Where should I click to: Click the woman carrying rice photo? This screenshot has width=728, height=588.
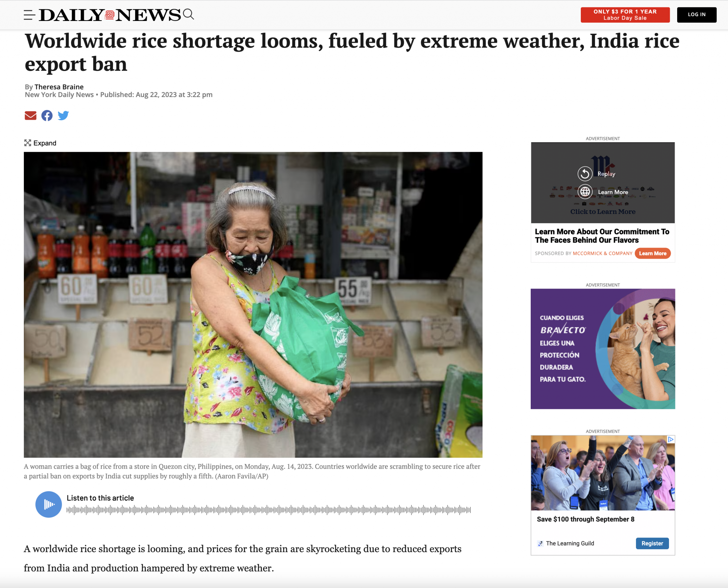click(253, 305)
